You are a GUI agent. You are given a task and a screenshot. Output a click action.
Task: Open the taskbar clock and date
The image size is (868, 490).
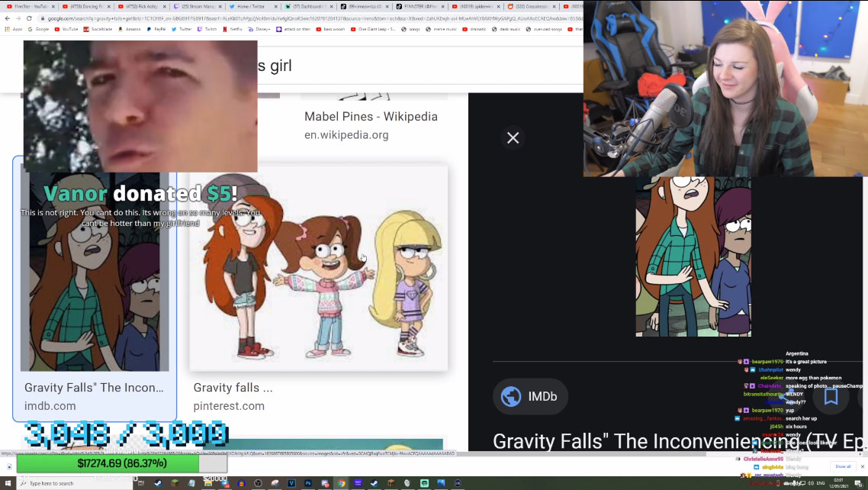click(x=839, y=483)
